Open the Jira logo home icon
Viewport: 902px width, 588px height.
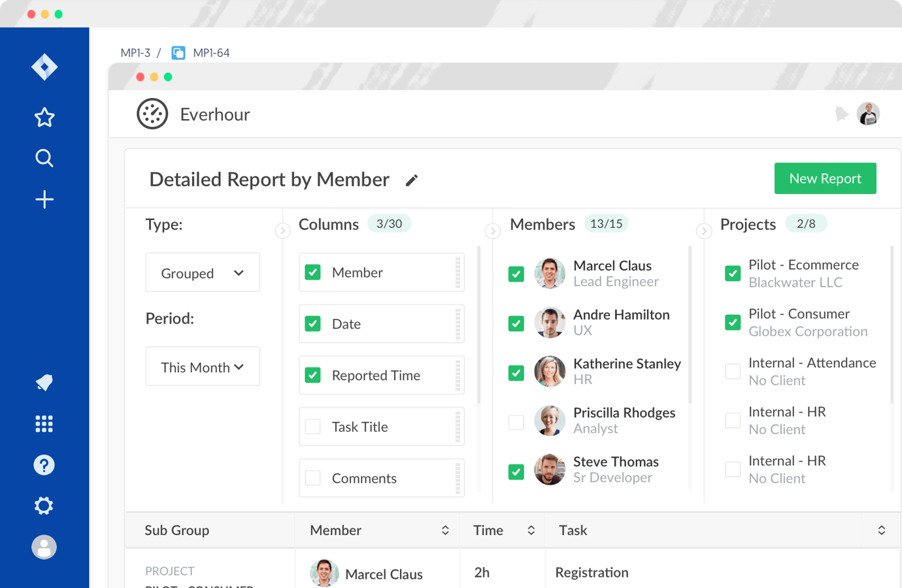[x=44, y=67]
